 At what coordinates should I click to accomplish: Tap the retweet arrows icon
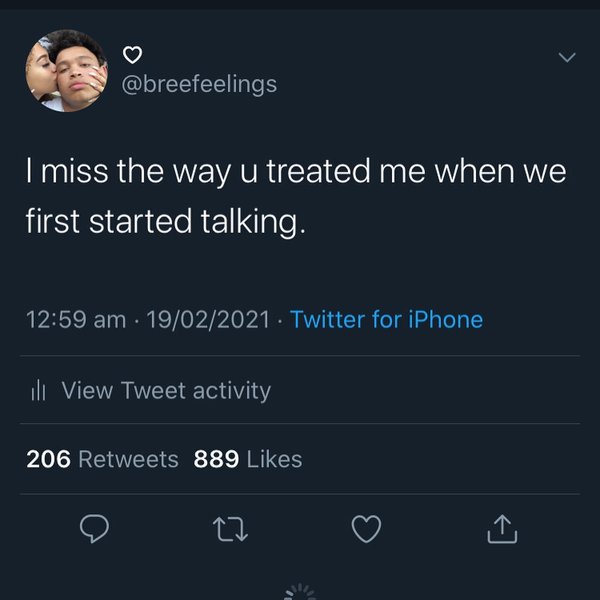[x=230, y=529]
